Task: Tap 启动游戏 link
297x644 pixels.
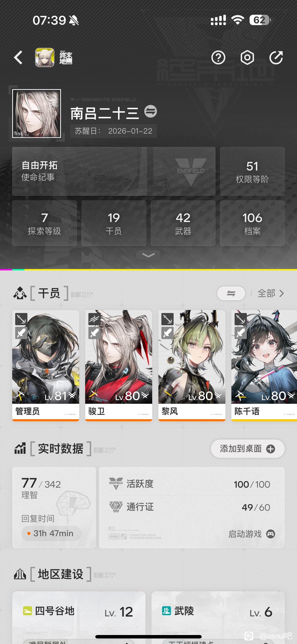Action: (x=245, y=534)
